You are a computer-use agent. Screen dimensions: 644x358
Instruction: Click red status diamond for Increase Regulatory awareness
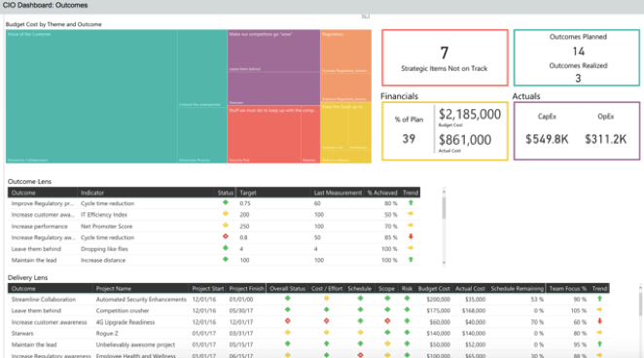tap(225, 236)
